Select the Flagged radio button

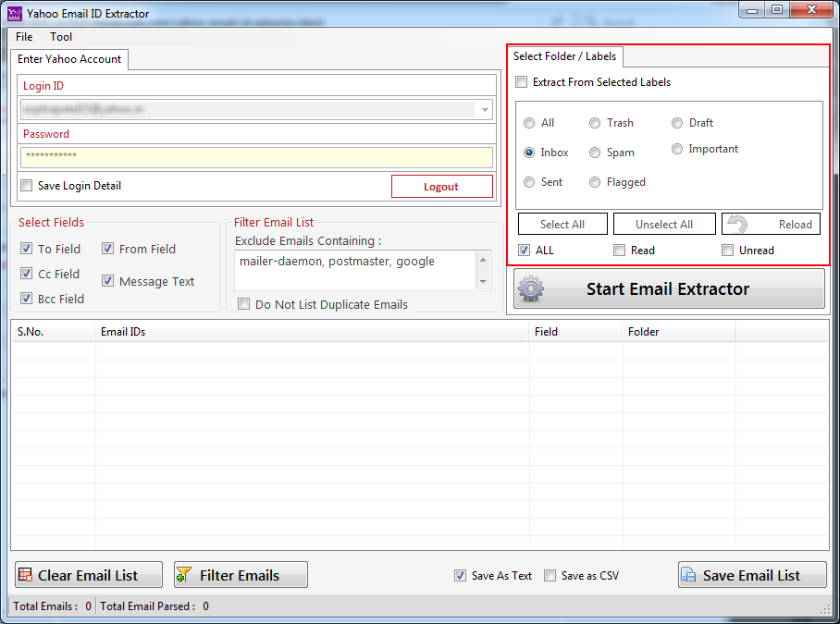click(x=595, y=182)
